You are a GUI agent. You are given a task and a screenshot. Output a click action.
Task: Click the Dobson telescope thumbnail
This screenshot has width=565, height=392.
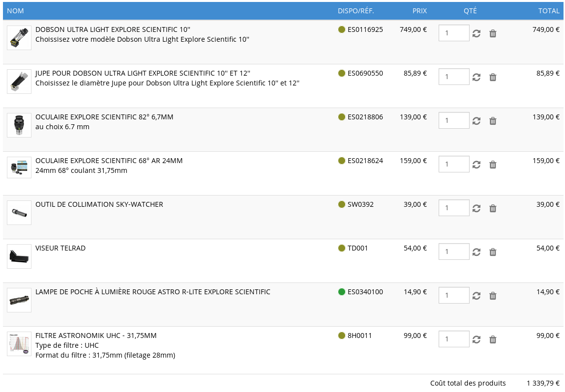[19, 38]
